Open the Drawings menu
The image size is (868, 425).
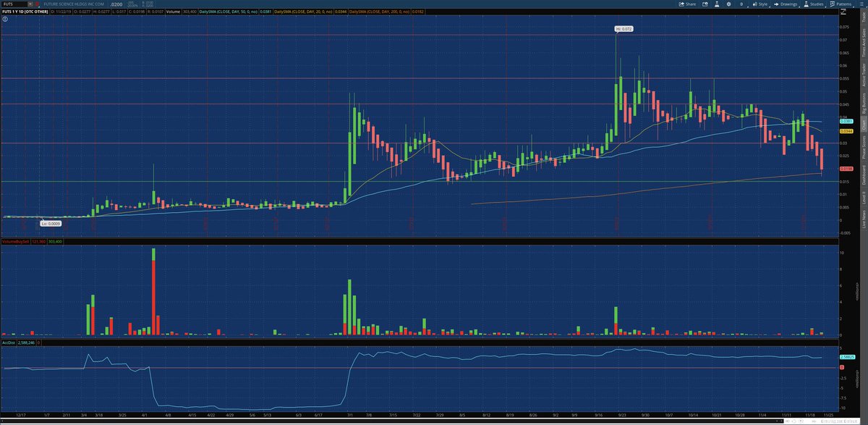click(786, 4)
